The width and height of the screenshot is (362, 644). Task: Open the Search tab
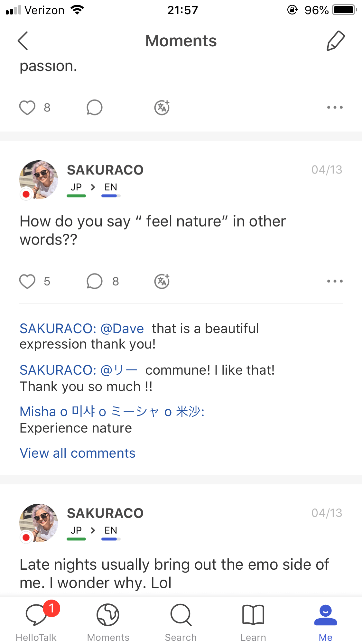pyautogui.click(x=181, y=621)
